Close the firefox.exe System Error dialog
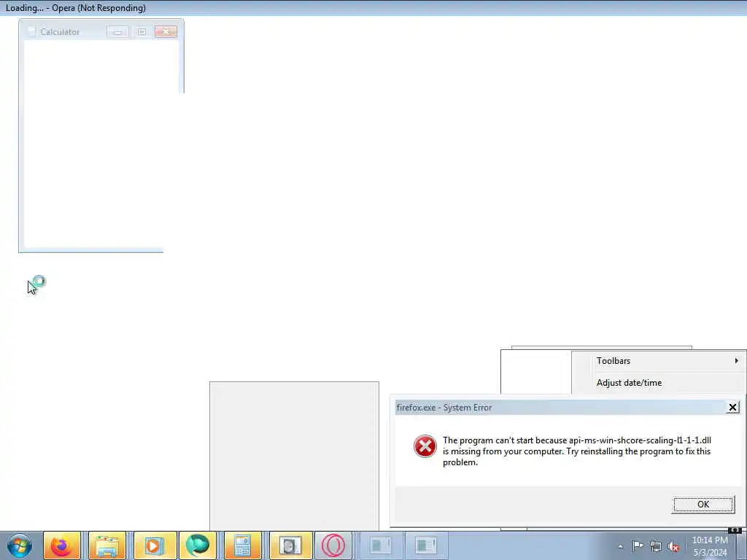747x560 pixels. tap(732, 407)
